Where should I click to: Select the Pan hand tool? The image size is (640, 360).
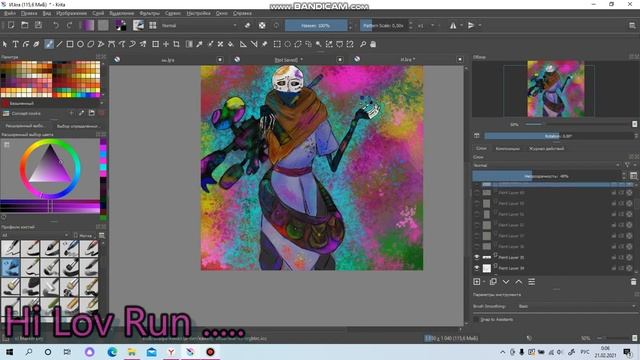pyautogui.click(x=373, y=44)
